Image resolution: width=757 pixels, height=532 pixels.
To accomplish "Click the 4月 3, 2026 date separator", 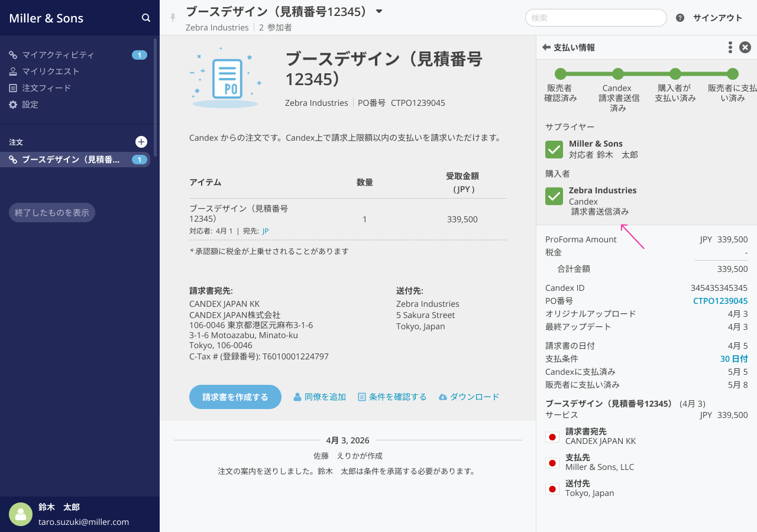I will coord(348,440).
